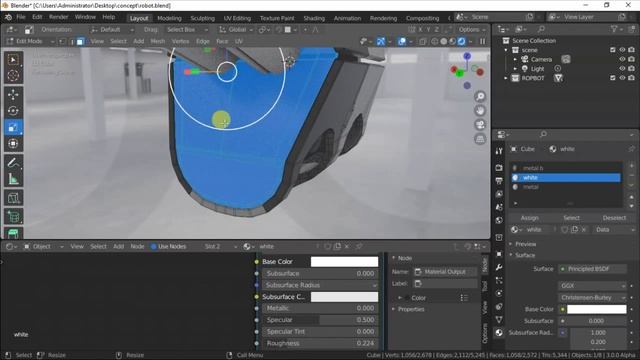Expand the ROPBOT collection
The width and height of the screenshot is (640, 360).
pyautogui.click(x=506, y=78)
